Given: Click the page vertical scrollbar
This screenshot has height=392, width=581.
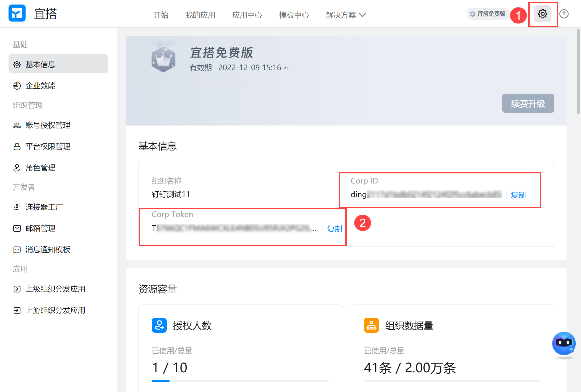Looking at the screenshot, I should coord(578,72).
